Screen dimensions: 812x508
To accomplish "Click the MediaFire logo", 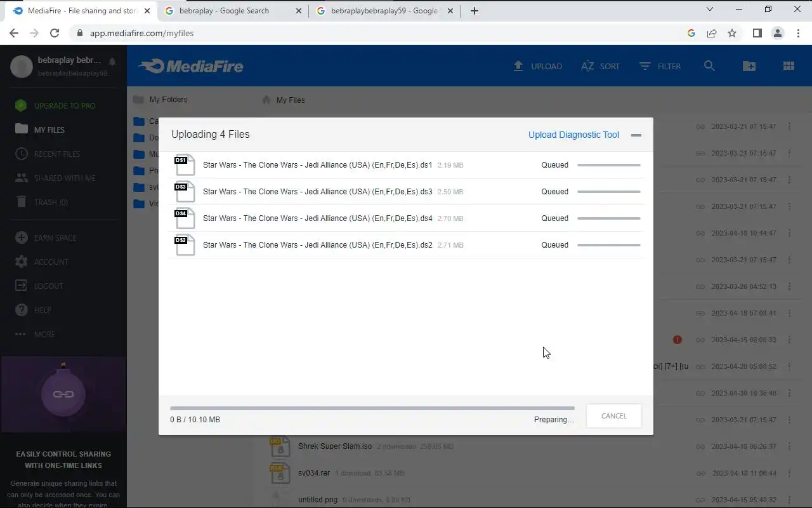I will pyautogui.click(x=191, y=66).
